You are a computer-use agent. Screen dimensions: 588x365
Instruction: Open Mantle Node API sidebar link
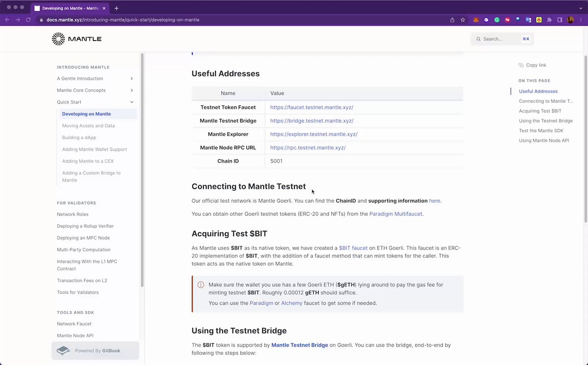pos(75,336)
